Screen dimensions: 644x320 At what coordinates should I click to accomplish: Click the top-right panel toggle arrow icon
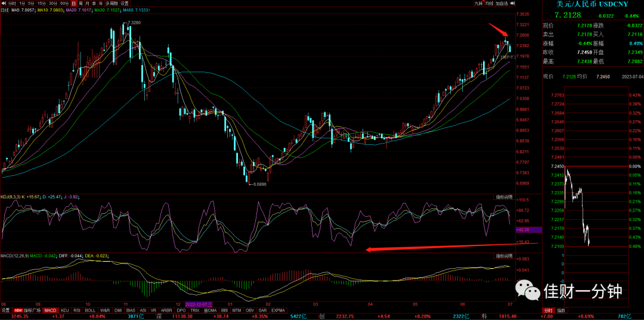[512, 4]
